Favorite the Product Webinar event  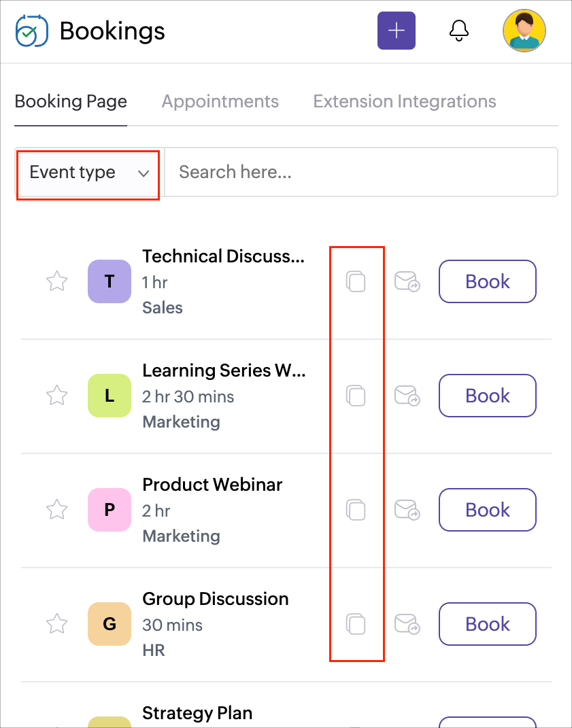57,510
